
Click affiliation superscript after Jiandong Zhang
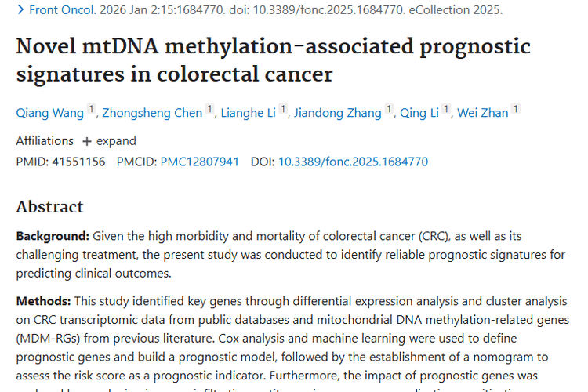388,110
